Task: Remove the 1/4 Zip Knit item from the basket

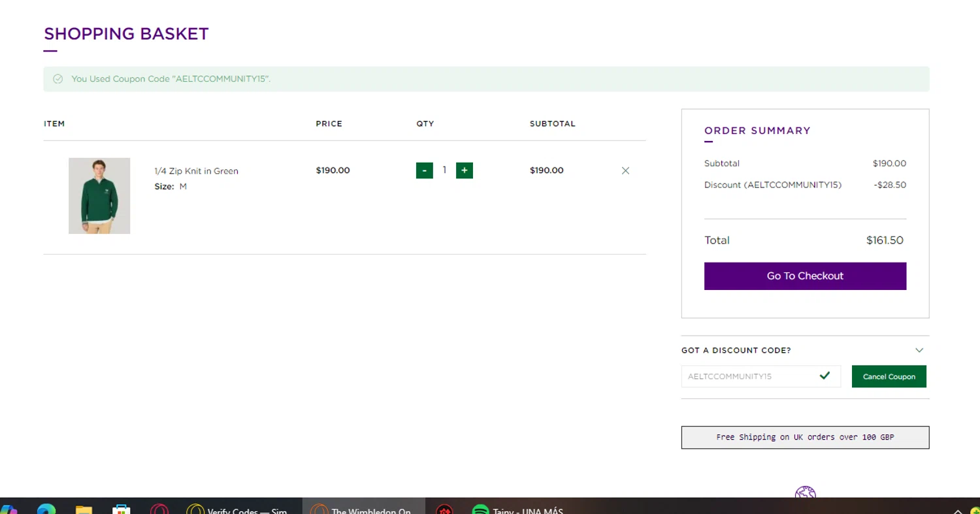Action: tap(625, 170)
